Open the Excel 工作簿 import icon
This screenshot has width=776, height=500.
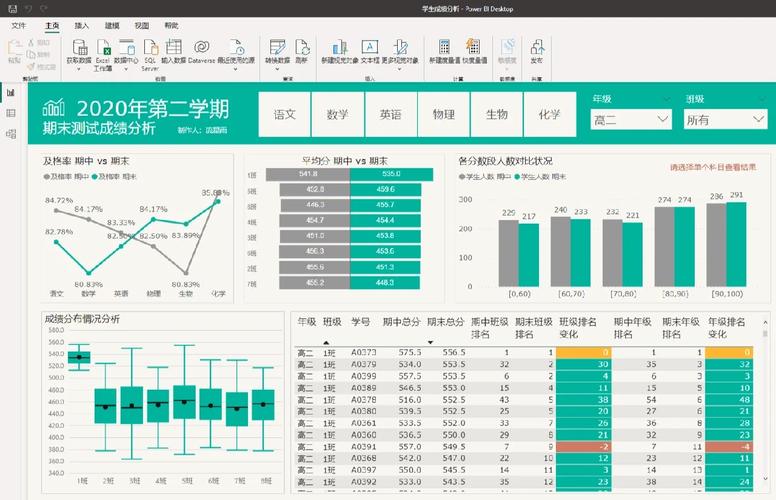click(x=103, y=47)
